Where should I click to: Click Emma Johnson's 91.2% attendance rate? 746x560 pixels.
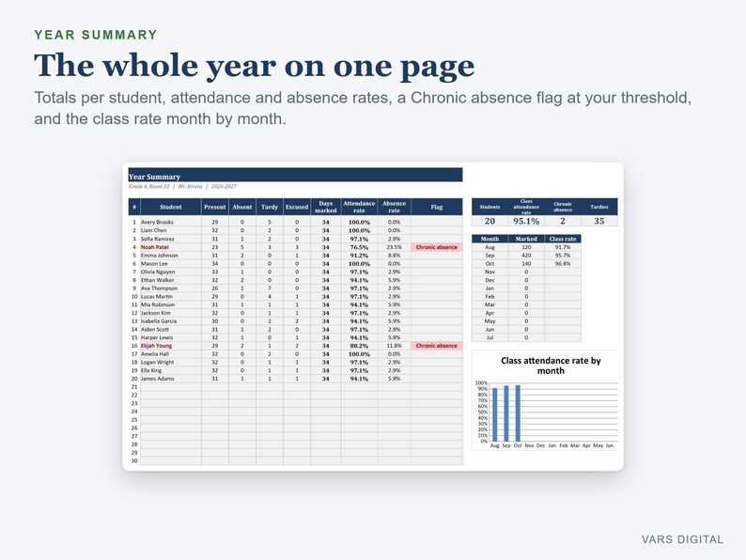[359, 255]
